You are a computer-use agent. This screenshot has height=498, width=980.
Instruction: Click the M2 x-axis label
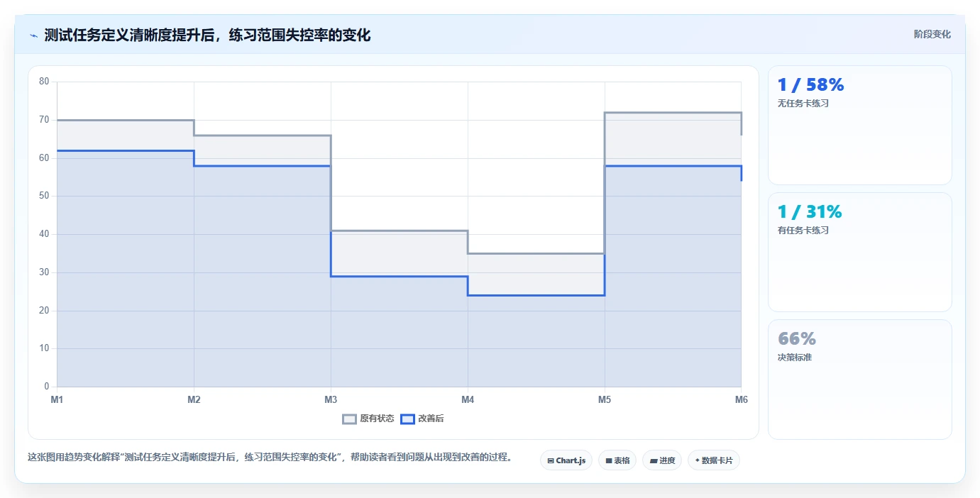click(x=194, y=399)
